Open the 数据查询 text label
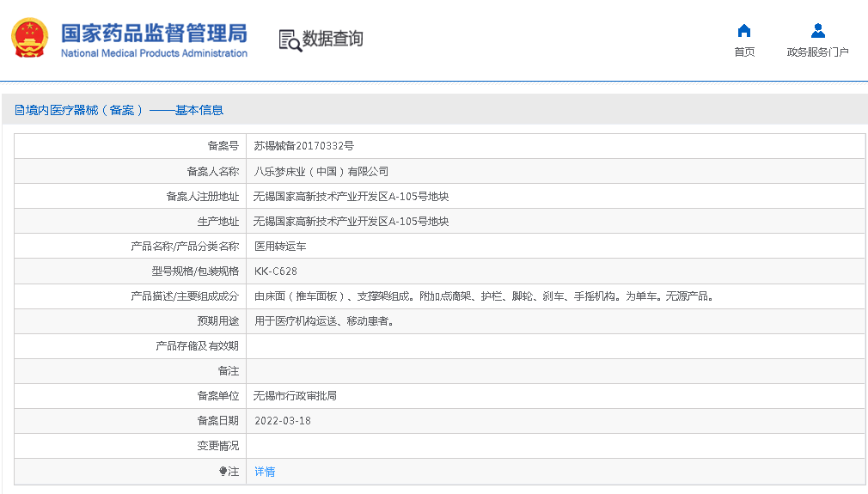The height and width of the screenshot is (494, 868). click(x=333, y=39)
